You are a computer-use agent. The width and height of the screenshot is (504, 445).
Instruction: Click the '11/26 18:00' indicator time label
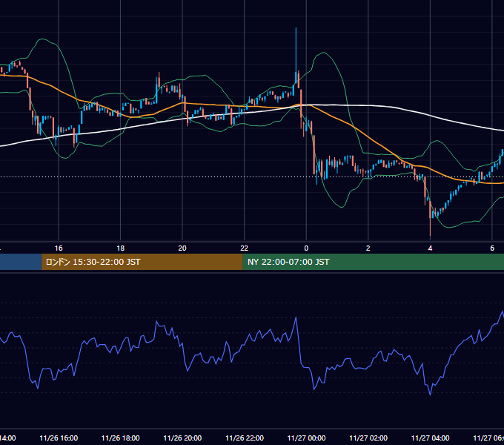(121, 438)
